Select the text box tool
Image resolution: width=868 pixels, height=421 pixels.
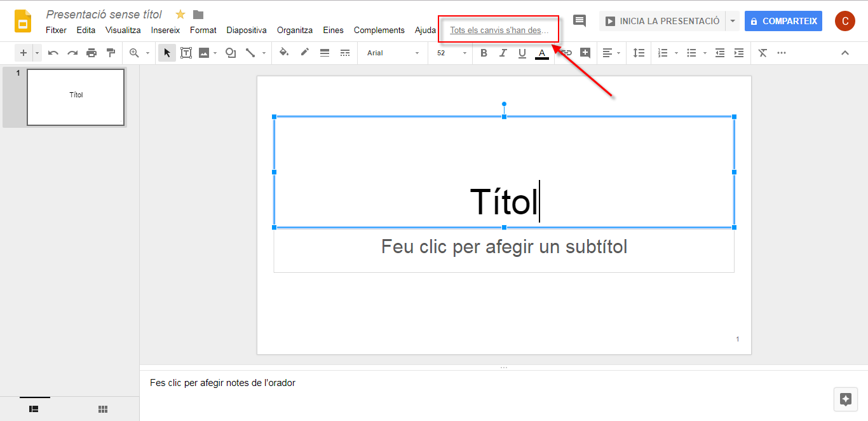(186, 53)
